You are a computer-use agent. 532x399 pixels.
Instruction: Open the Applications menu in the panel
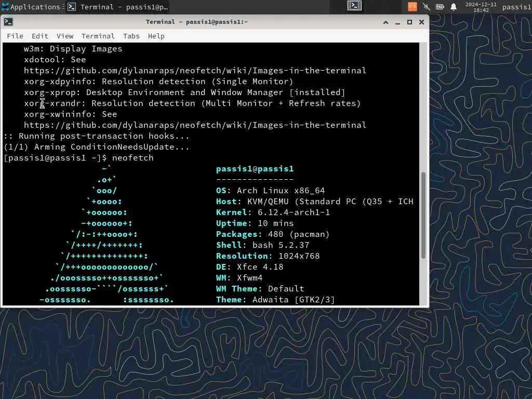tap(31, 7)
